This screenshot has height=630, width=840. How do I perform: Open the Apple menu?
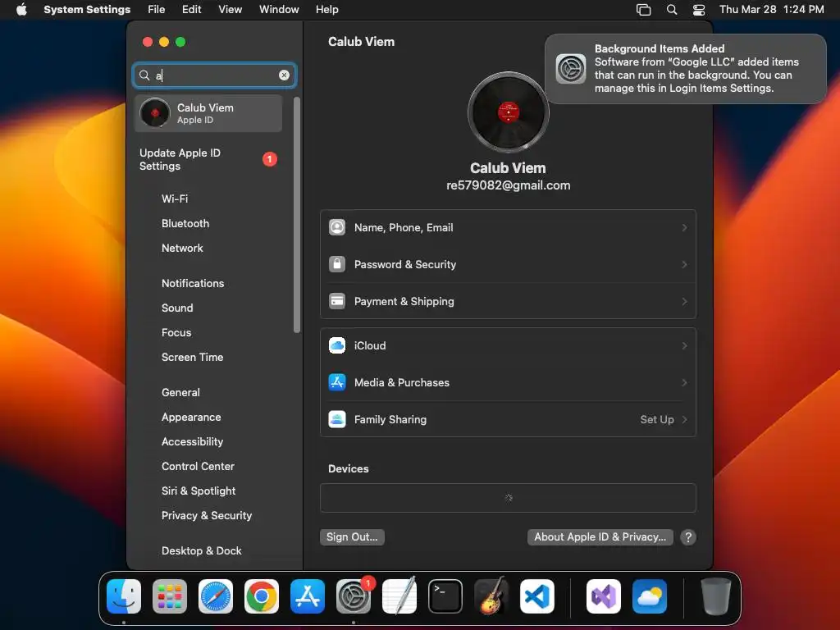pos(21,9)
